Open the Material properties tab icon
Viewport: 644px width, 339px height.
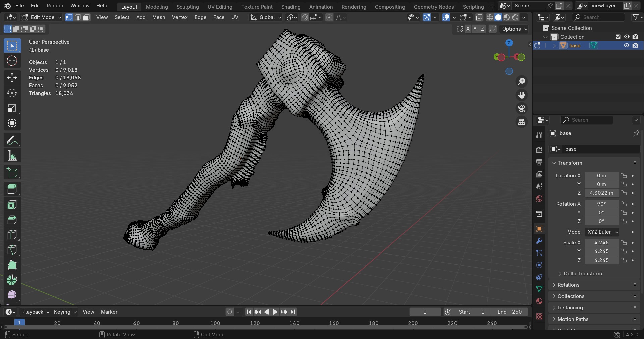[539, 301]
